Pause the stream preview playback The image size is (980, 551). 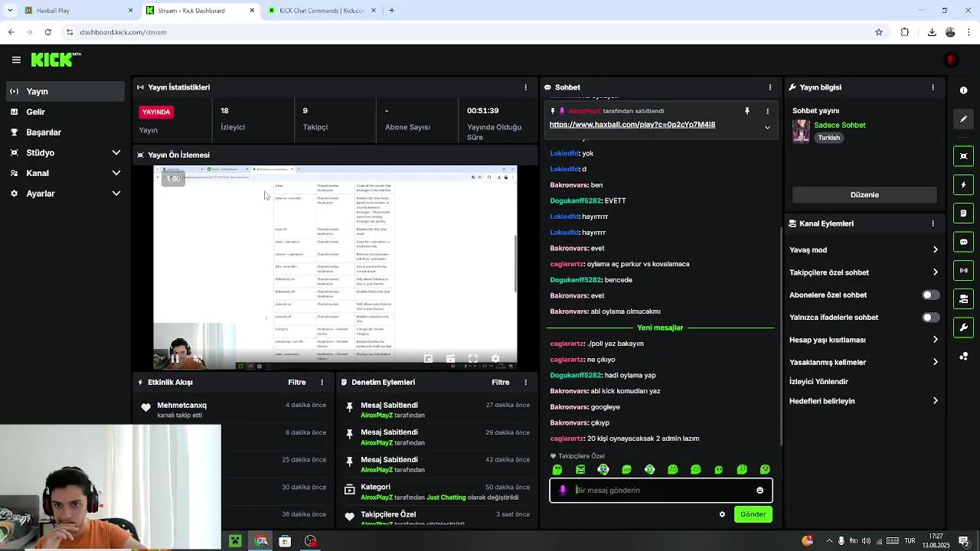tap(175, 358)
